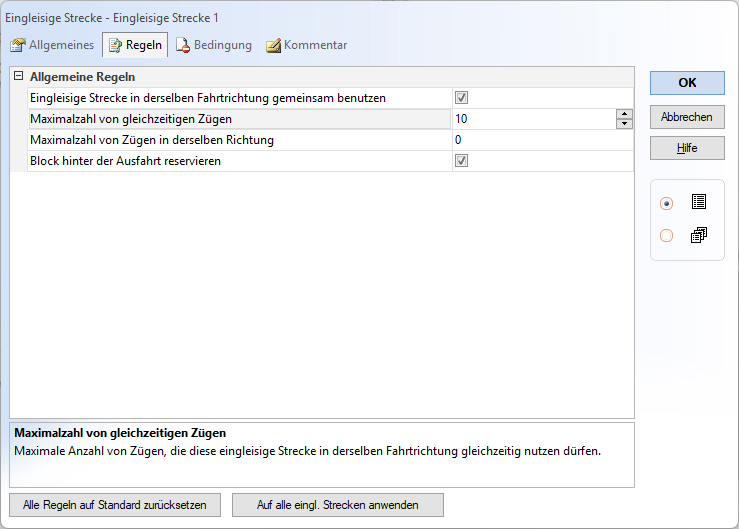Click the Allgemeines tab icon
Screen dimensions: 739x529
[17, 45]
